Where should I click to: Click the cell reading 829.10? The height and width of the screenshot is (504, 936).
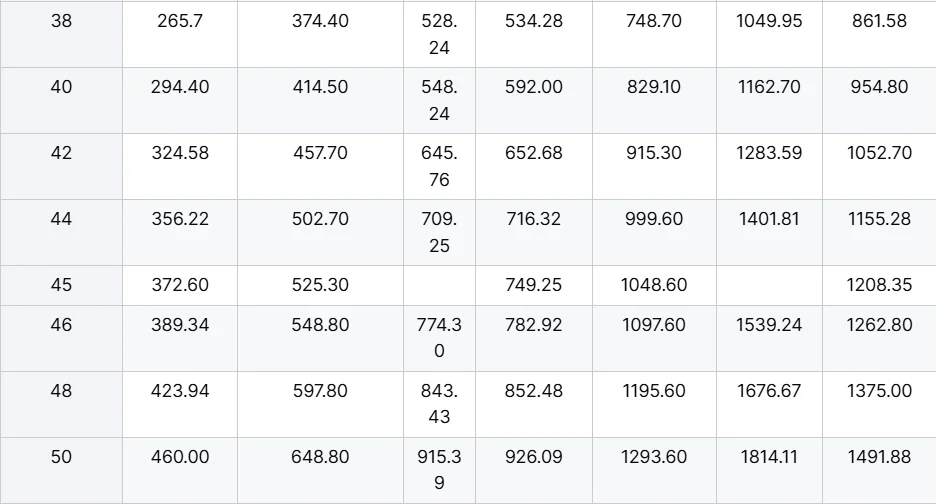coord(654,87)
